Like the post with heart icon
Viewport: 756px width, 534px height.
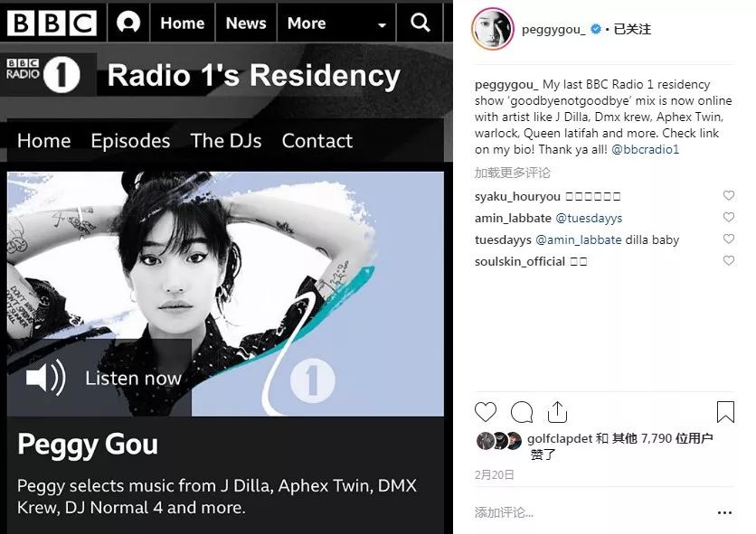(x=486, y=412)
